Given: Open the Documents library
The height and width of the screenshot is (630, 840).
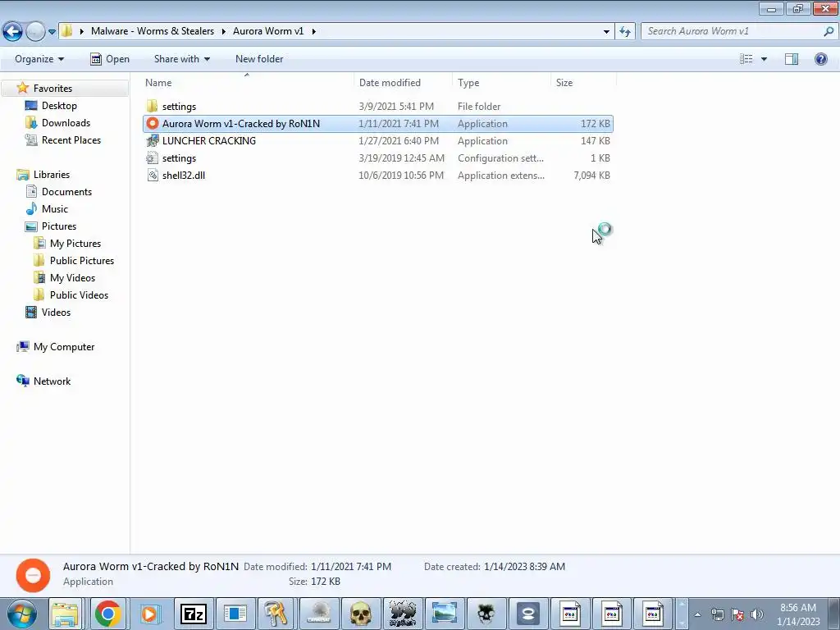Looking at the screenshot, I should point(66,192).
